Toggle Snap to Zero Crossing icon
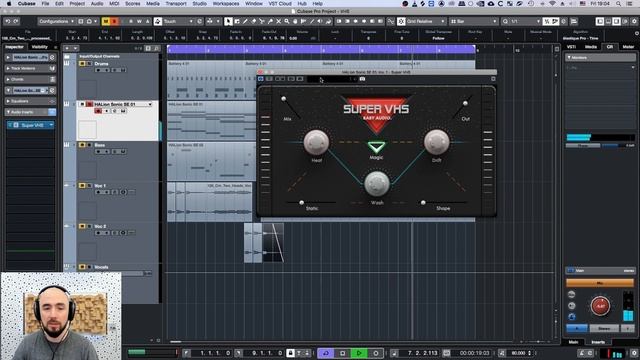The width and height of the screenshot is (640, 360). [391, 21]
